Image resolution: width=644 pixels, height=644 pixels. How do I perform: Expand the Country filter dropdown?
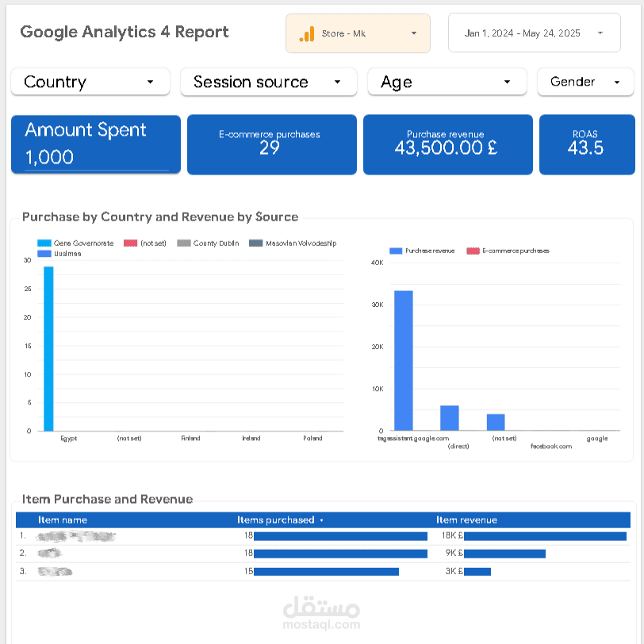click(x=90, y=82)
